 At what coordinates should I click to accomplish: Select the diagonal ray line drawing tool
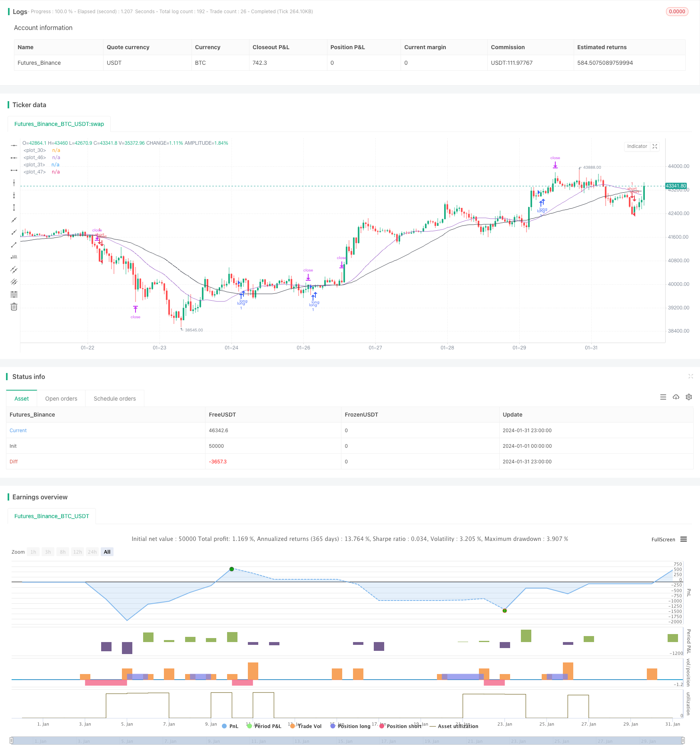[x=14, y=232]
